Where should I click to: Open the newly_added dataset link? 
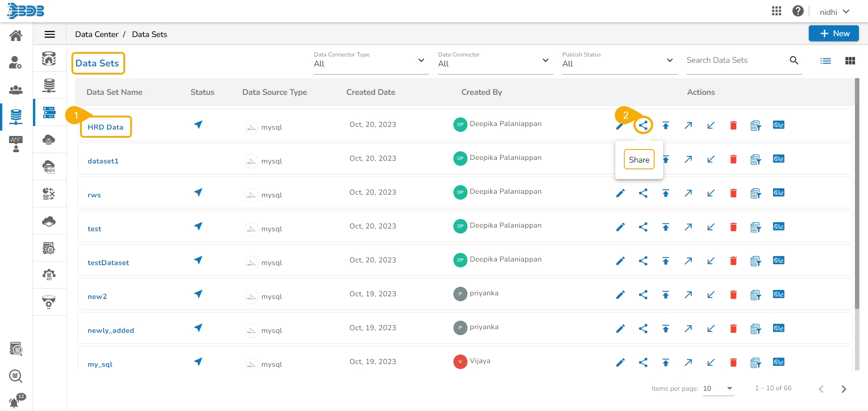click(111, 331)
